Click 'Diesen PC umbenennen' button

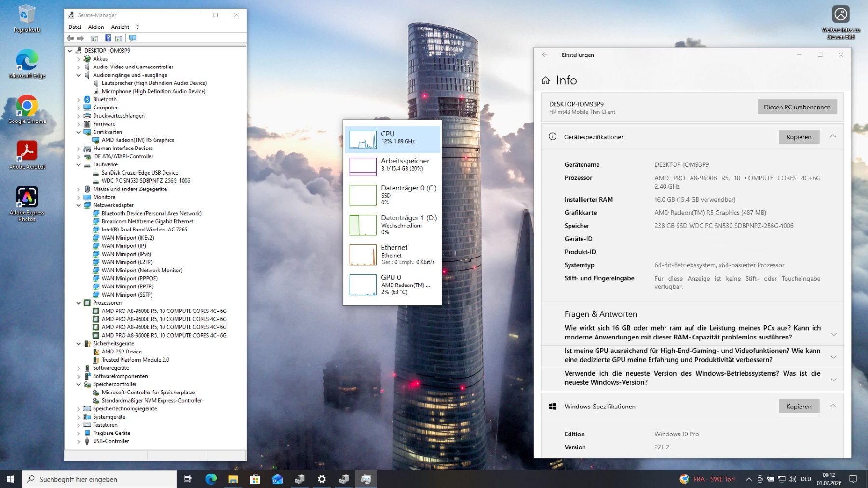pos(797,107)
